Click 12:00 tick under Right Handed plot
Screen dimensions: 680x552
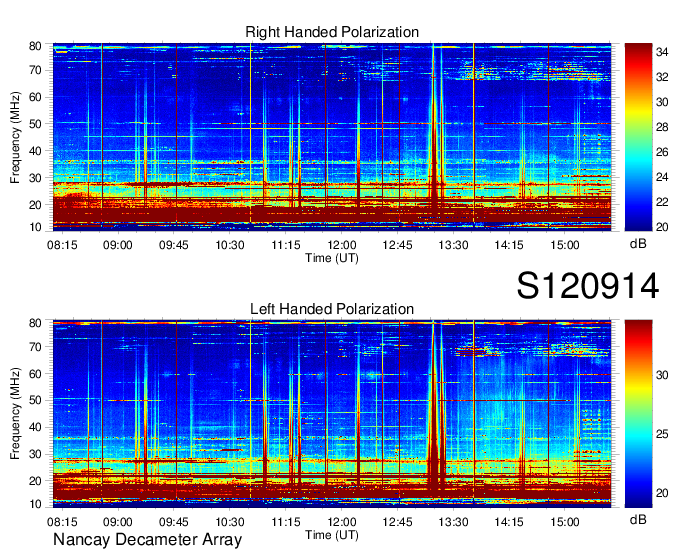(x=342, y=245)
